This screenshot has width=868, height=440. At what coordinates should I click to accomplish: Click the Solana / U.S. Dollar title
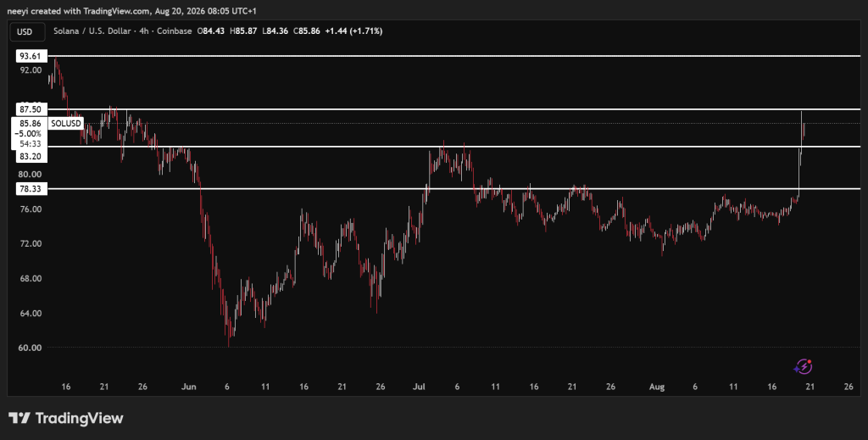pyautogui.click(x=92, y=31)
